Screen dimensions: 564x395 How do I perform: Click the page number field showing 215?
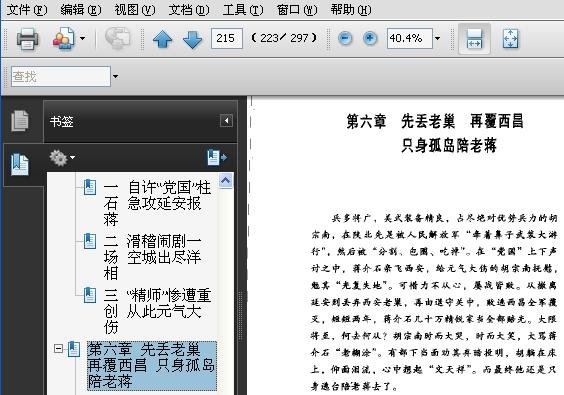227,38
